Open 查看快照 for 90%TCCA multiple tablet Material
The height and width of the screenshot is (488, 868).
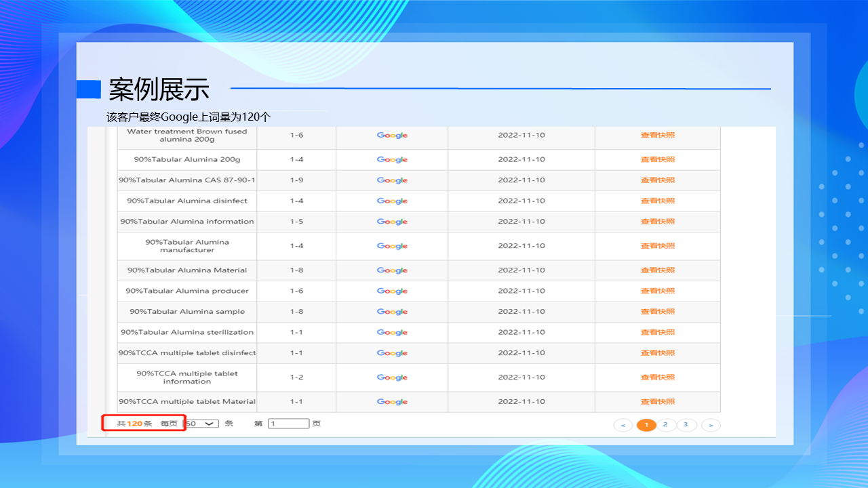[x=658, y=402]
